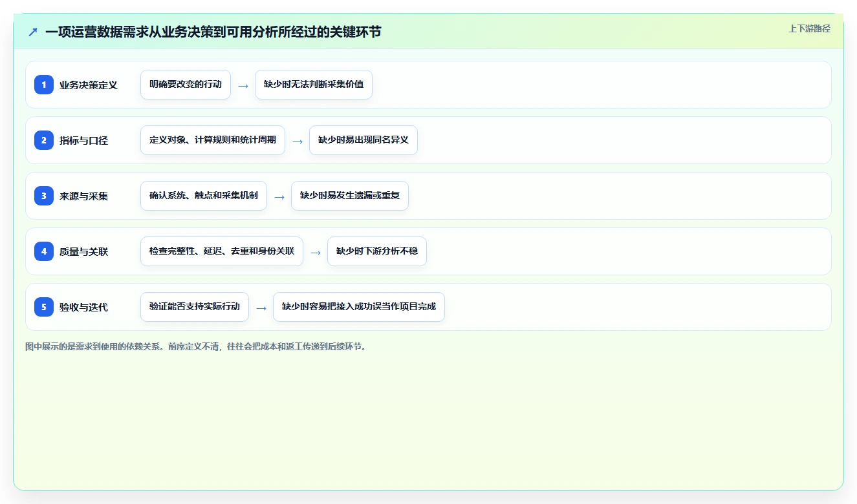The width and height of the screenshot is (857, 504).
Task: Click the 缺少时容易把接入成功误当作项目完成 box
Action: click(359, 307)
